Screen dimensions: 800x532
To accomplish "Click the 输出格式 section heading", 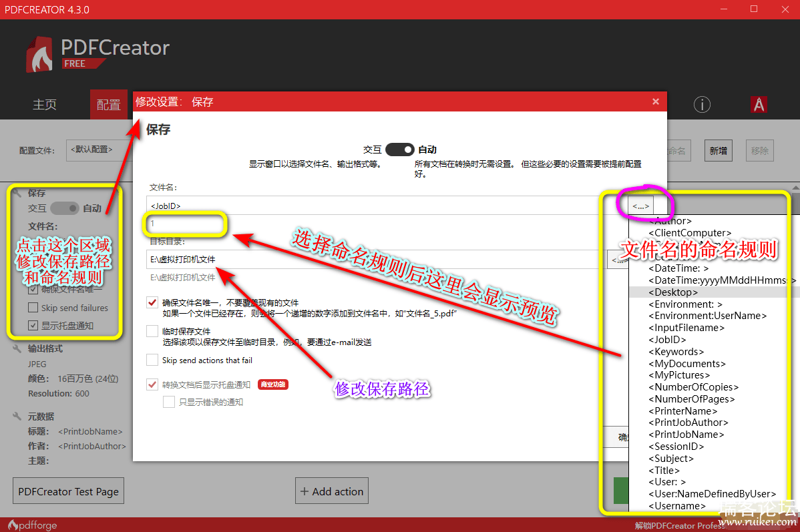I will [45, 349].
